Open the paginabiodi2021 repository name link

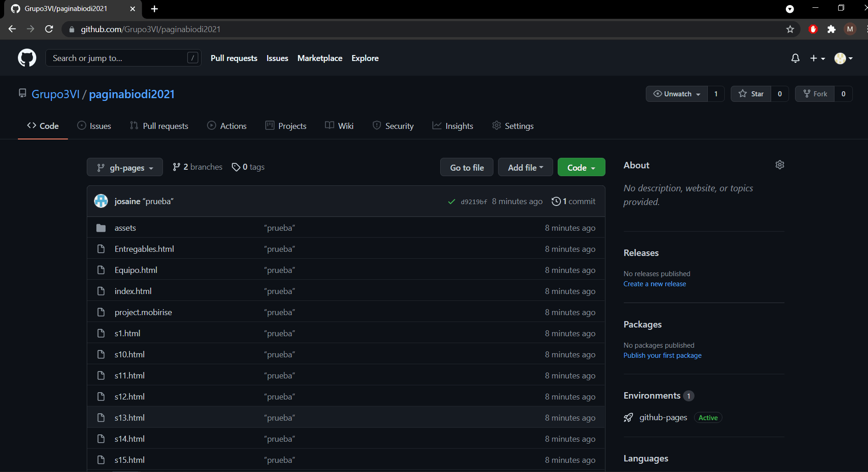click(132, 94)
